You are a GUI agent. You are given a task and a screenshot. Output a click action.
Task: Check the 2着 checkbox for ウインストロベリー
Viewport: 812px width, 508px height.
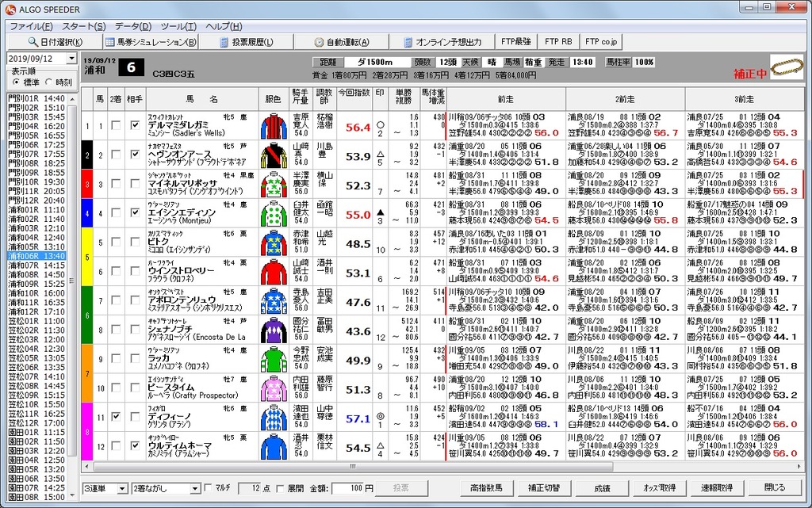click(116, 271)
